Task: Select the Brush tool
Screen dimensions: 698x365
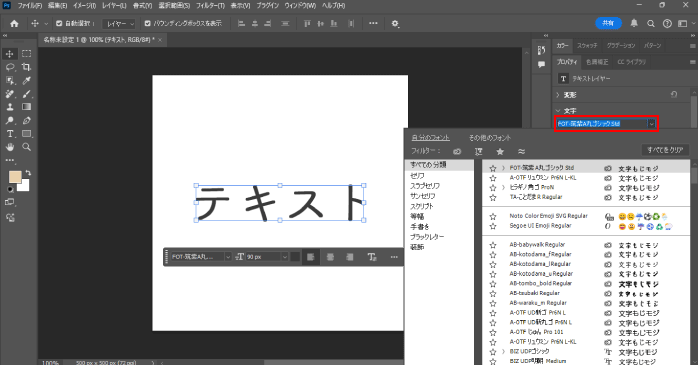Action: point(27,94)
